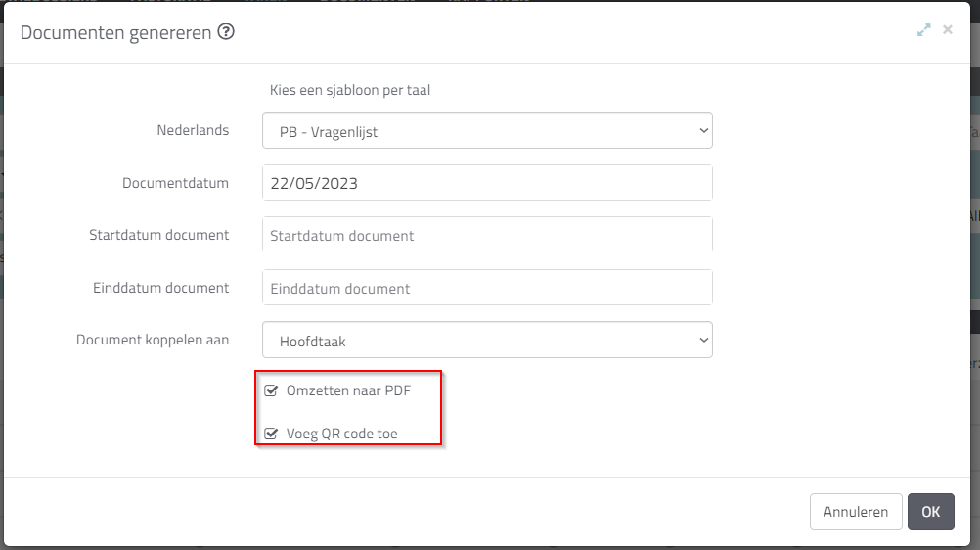Screen dimensions: 980x550
Task: Click the Kies een sjabloon per taal text
Action: pos(349,90)
